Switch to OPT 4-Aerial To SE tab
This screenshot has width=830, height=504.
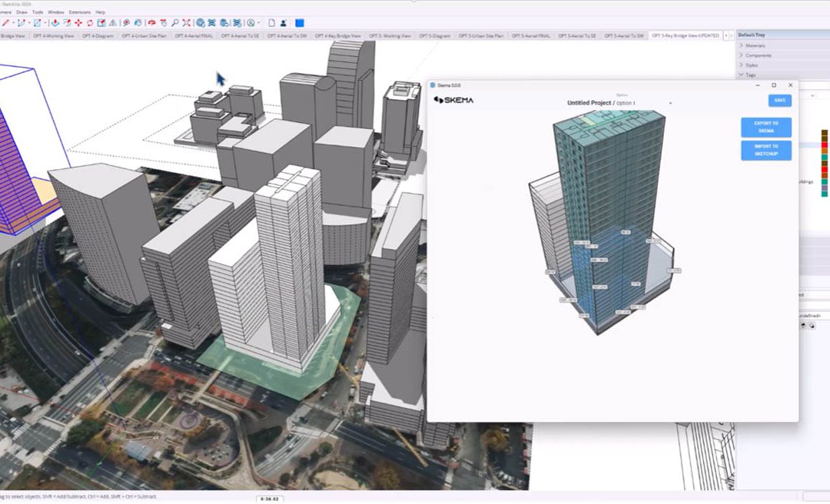click(x=240, y=36)
